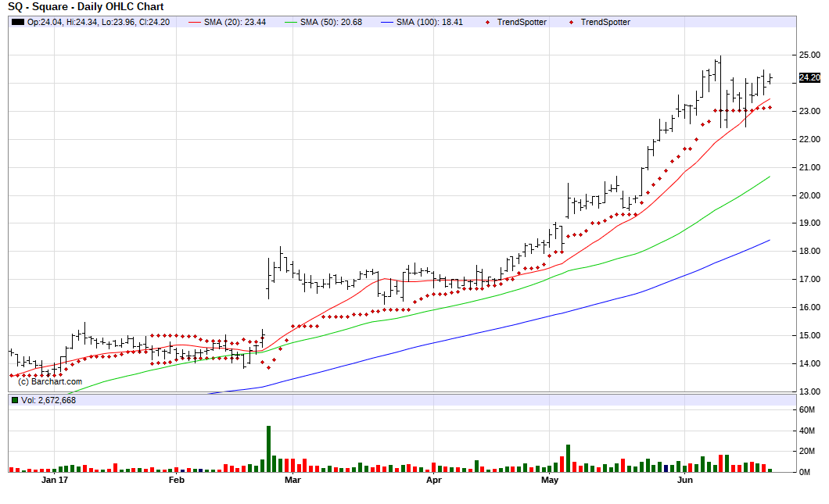Viewport: 829px width, 504px height.
Task: Click the 17.00 price axis label
Action: 809,280
